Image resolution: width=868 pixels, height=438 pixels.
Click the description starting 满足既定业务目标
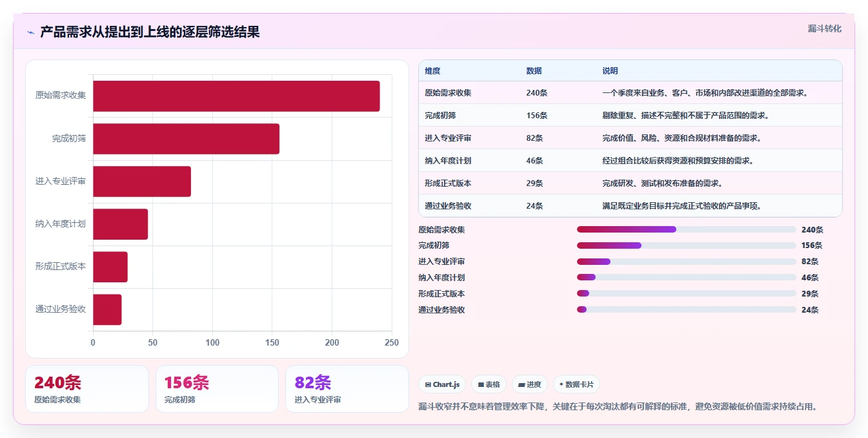click(681, 206)
